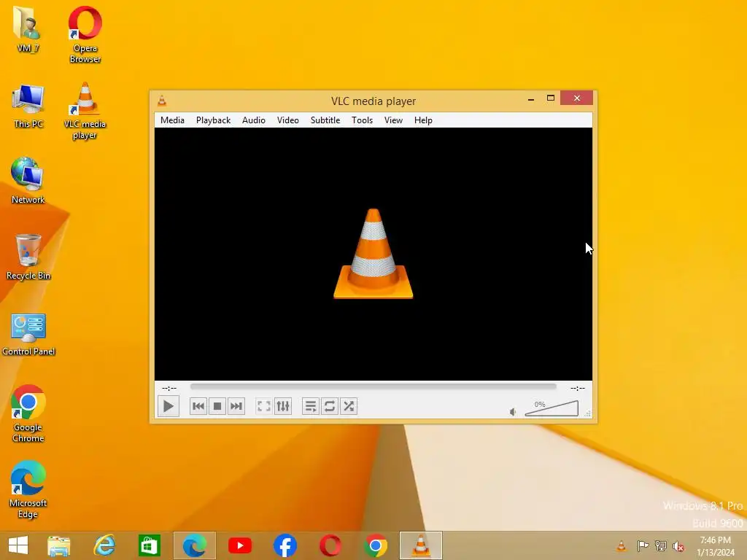Open the Action Center flag tray icon
The height and width of the screenshot is (560, 747).
[x=643, y=545]
